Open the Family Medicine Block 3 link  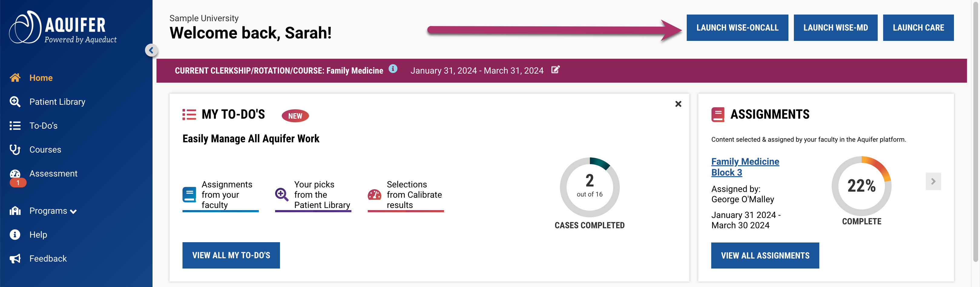click(745, 167)
